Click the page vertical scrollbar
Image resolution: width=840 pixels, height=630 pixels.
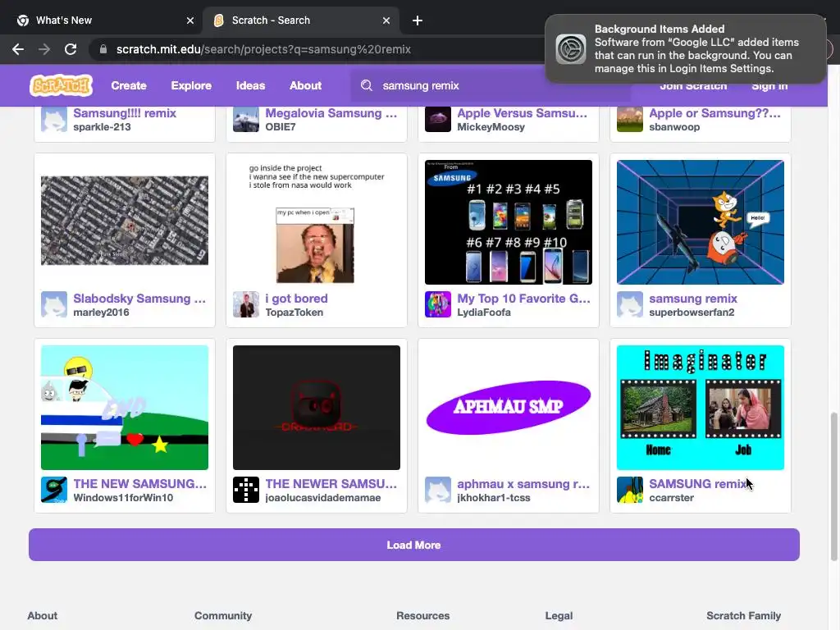pos(833,486)
